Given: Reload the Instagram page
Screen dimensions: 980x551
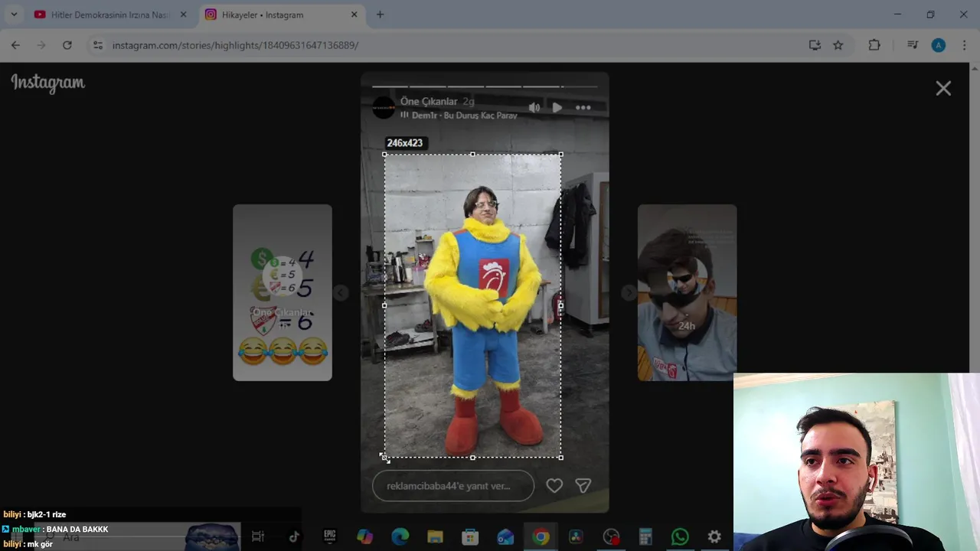Looking at the screenshot, I should pyautogui.click(x=67, y=45).
